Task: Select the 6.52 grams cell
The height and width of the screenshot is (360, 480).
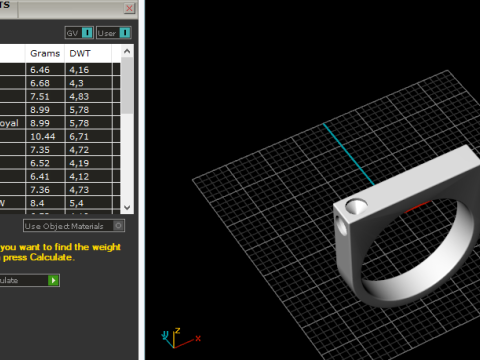Action: pos(45,163)
